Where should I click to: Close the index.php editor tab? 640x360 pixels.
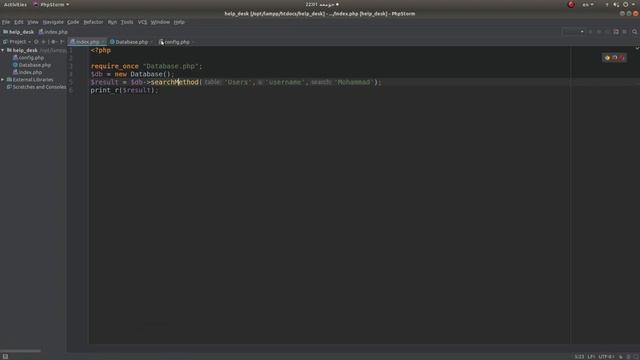(x=103, y=42)
